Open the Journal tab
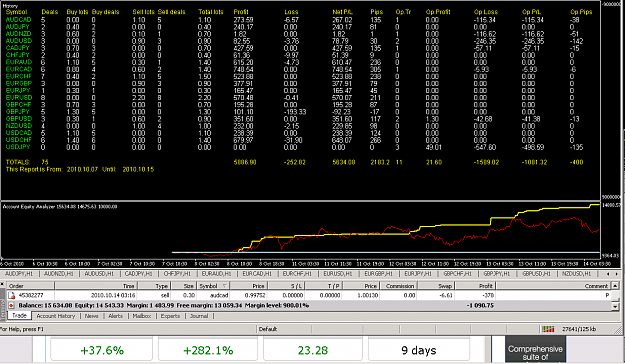Viewport: 625px width, 364px height. (199, 316)
